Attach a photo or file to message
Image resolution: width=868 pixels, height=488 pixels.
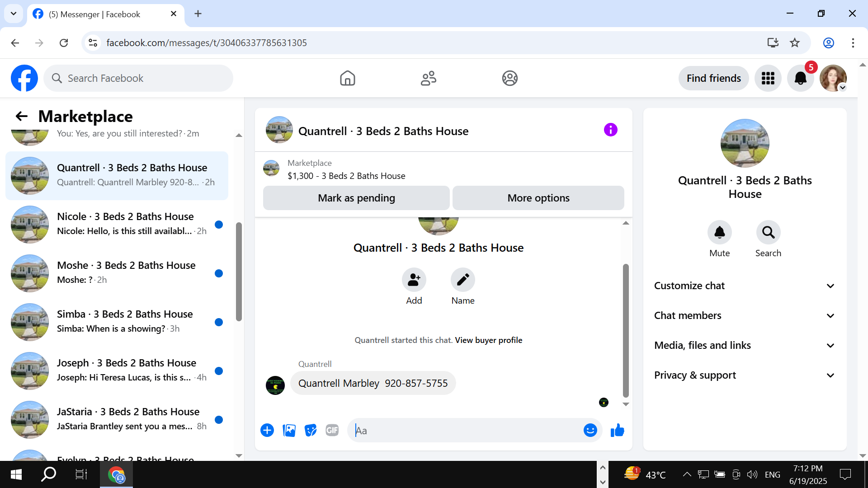tap(289, 430)
